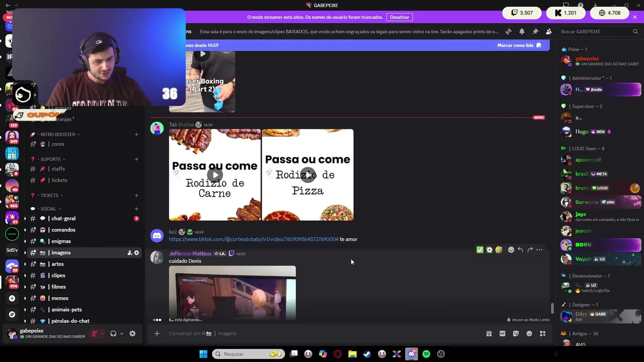644x362 pixels.
Task: Open gabepeixe in member list
Action: point(601,61)
